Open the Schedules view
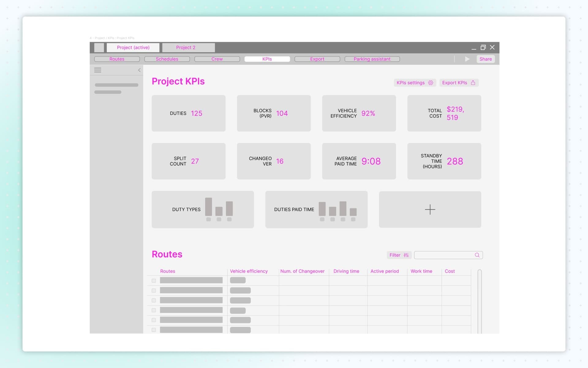588x368 pixels. (x=167, y=59)
